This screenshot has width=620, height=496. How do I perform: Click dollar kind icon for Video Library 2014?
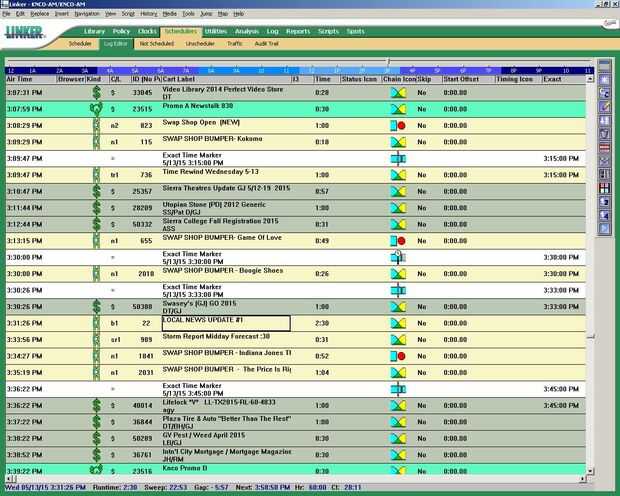(x=96, y=93)
